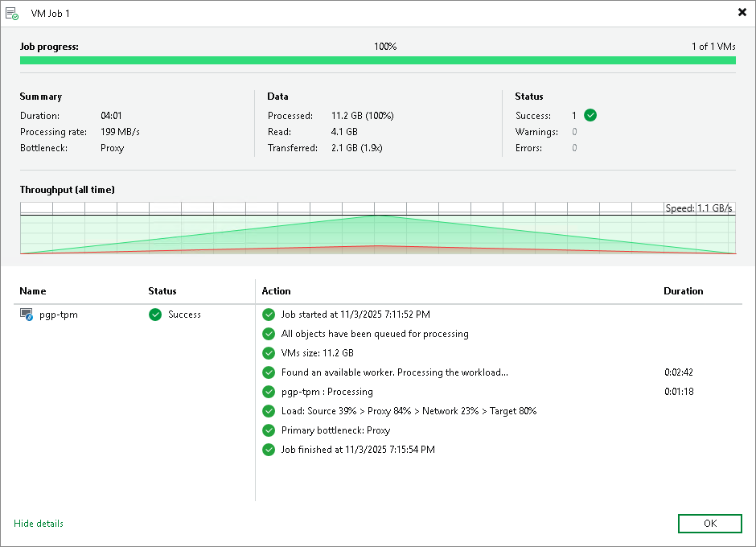Click check icon beside Job started entry
This screenshot has width=756, height=547.
click(x=269, y=315)
